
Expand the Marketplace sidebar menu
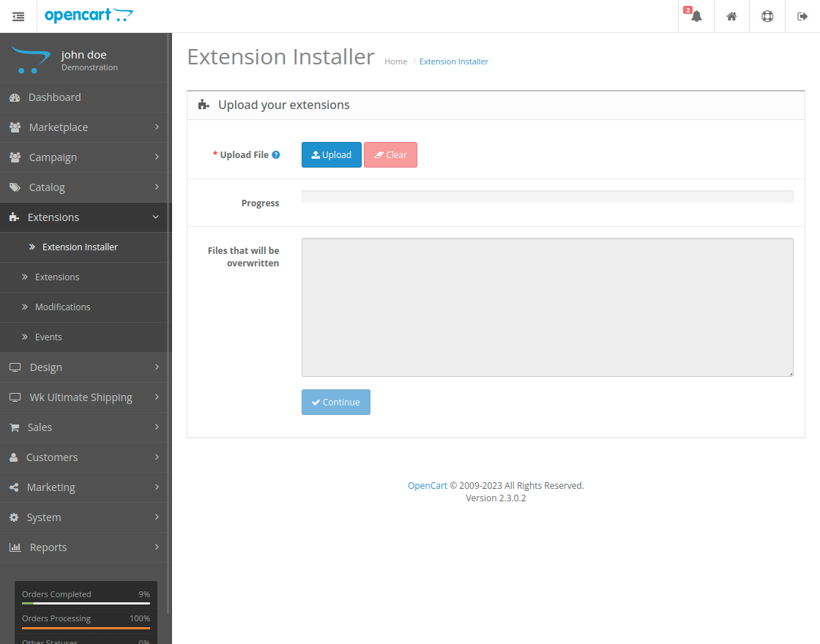pyautogui.click(x=59, y=127)
